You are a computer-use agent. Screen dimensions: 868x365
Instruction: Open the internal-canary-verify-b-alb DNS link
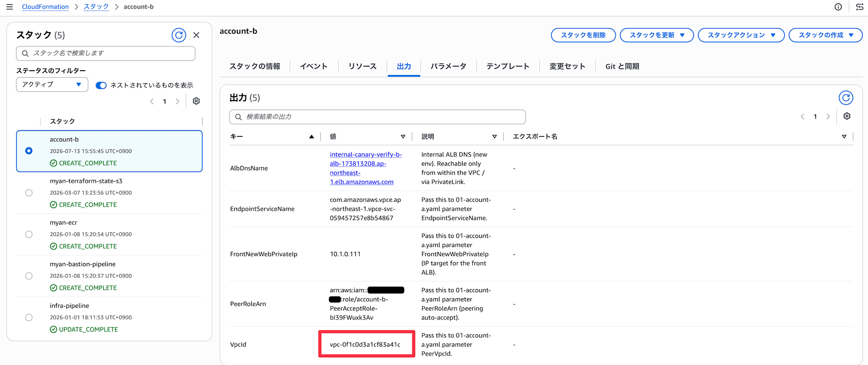pyautogui.click(x=366, y=168)
